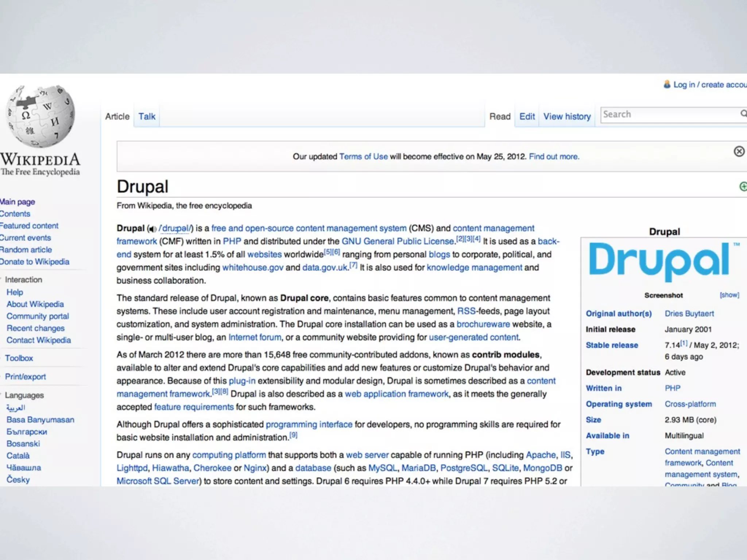
Task: Expand the Print/export sidebar section
Action: click(x=26, y=377)
